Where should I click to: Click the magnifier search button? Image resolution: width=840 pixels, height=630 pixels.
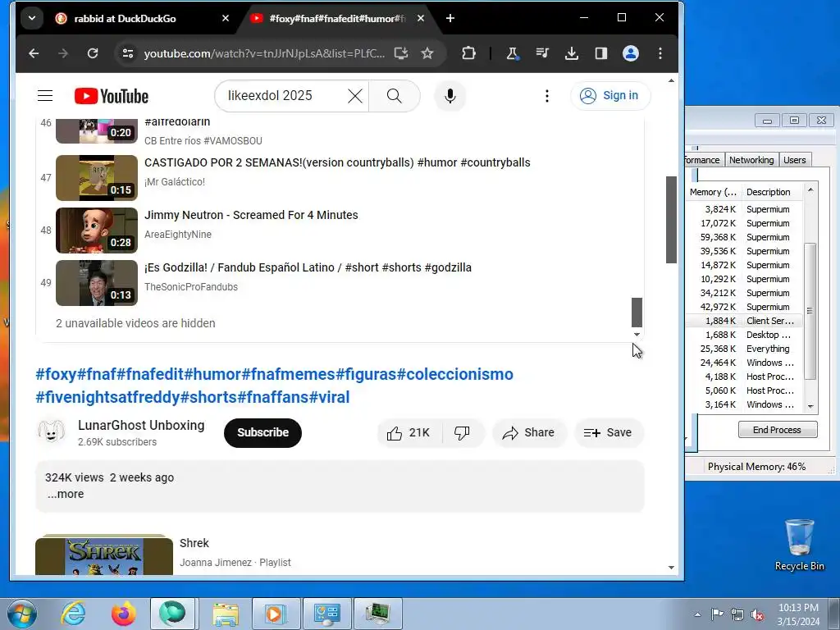[x=395, y=96]
